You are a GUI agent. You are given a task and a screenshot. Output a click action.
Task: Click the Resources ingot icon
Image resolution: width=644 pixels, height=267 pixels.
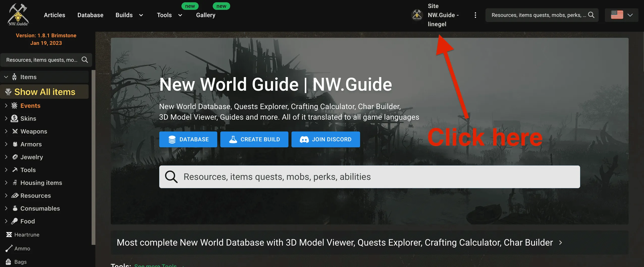15,195
